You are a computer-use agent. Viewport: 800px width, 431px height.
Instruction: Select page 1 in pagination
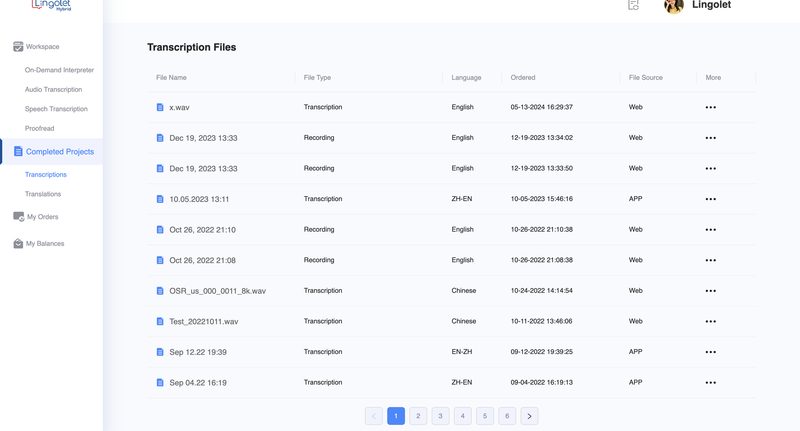tap(396, 416)
